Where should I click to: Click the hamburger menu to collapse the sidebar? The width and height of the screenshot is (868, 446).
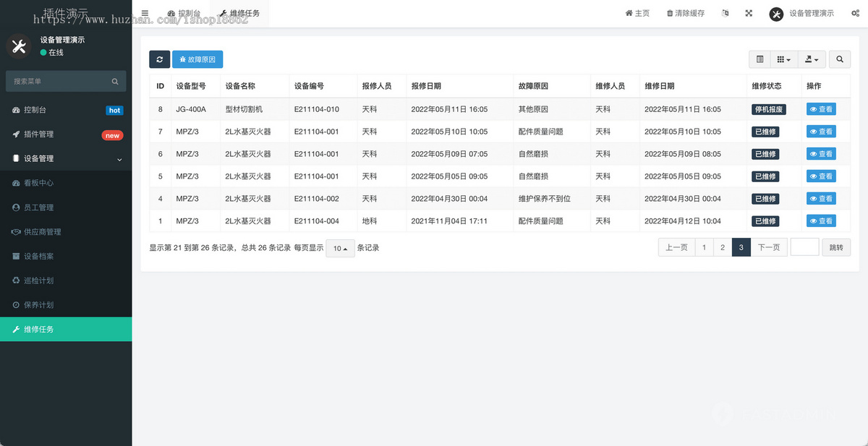(x=145, y=13)
